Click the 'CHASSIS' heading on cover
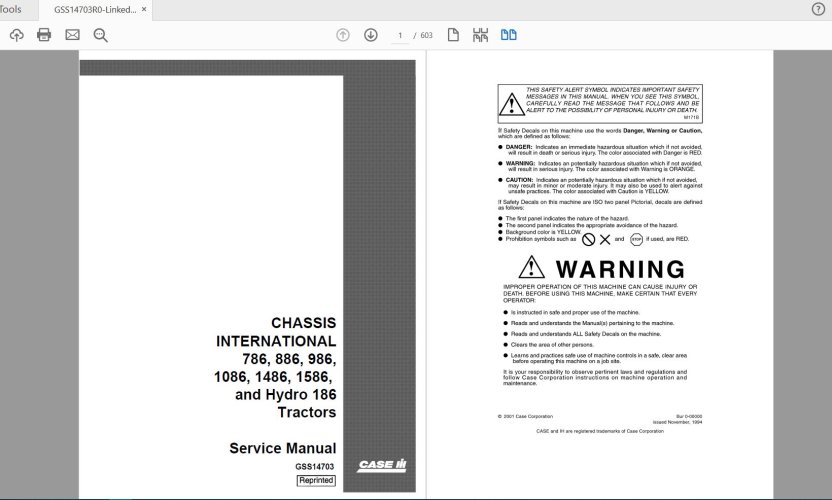 pyautogui.click(x=304, y=323)
